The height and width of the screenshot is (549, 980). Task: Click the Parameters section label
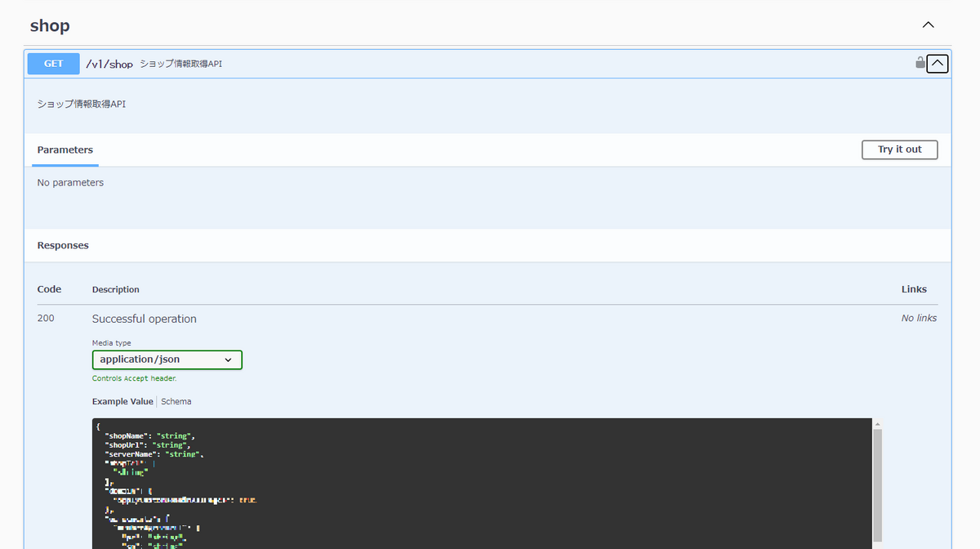65,150
